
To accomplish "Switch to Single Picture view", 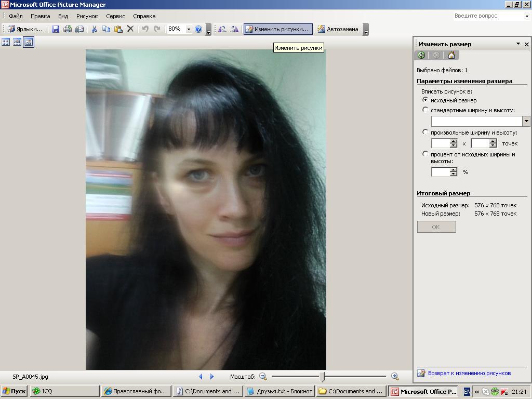I will click(x=29, y=42).
